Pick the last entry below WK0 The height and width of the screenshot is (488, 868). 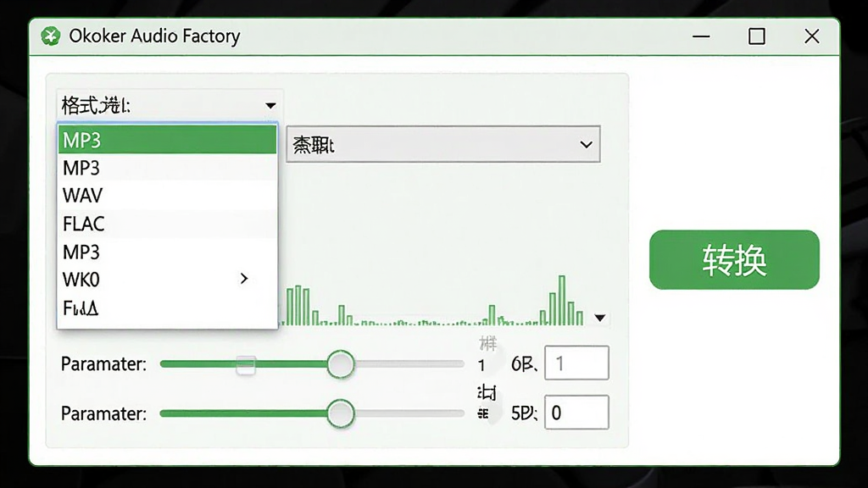(167, 308)
